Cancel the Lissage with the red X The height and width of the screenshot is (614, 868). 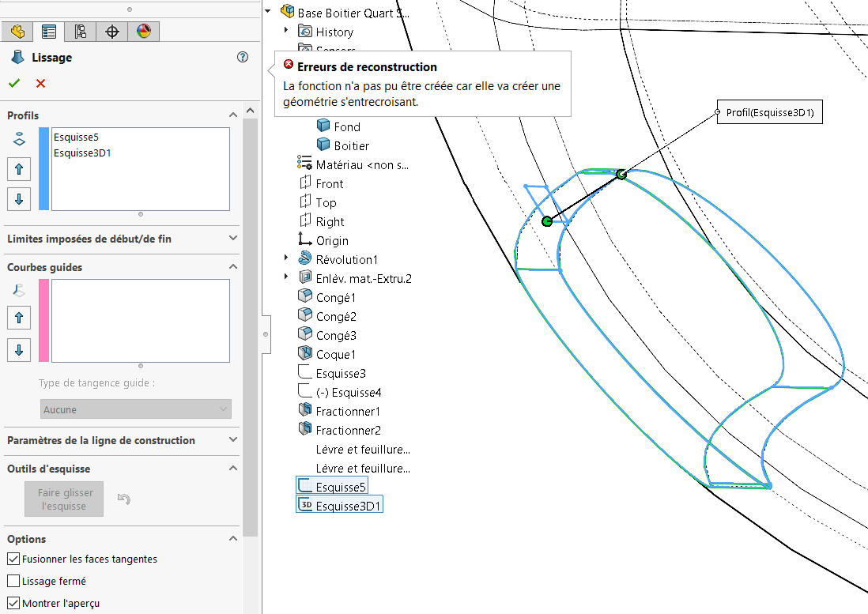click(40, 83)
